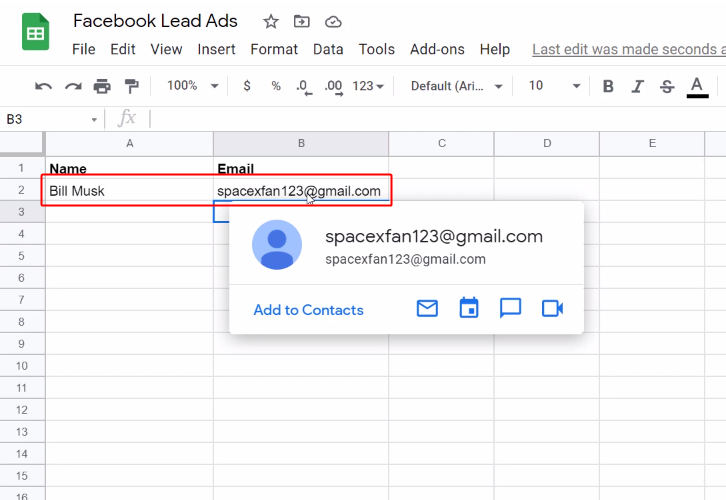Screen dimensions: 726x500
Task: Click the select-all corner box
Action: click(22, 144)
